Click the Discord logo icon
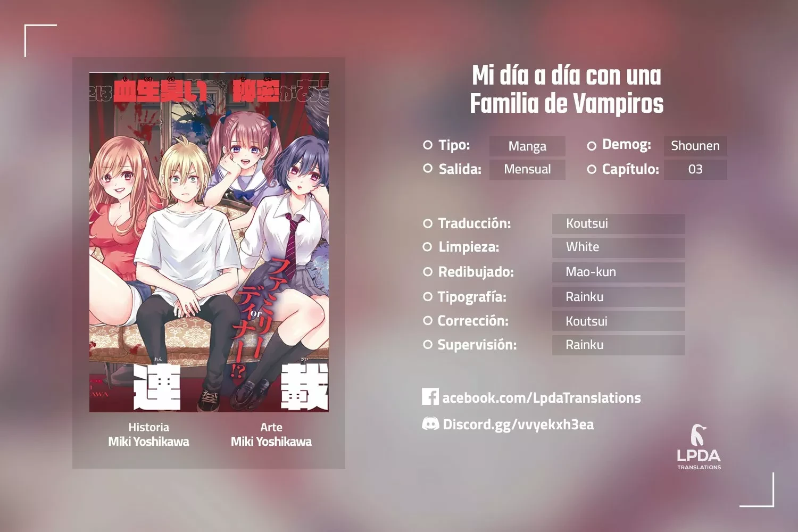 click(430, 423)
